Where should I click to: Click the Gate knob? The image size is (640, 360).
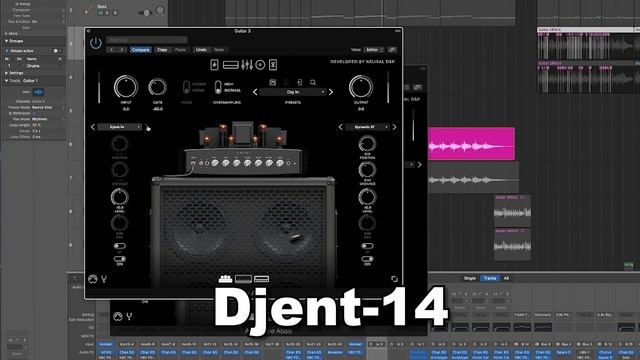click(158, 87)
